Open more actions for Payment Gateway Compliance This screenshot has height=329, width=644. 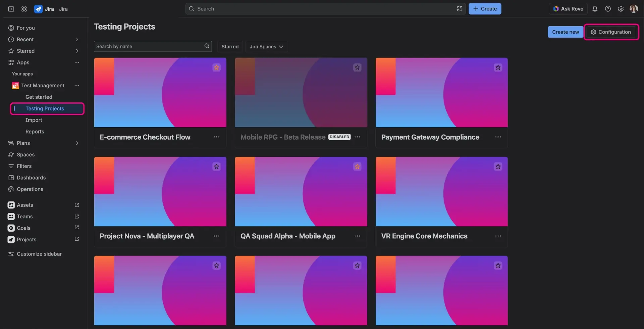click(498, 137)
